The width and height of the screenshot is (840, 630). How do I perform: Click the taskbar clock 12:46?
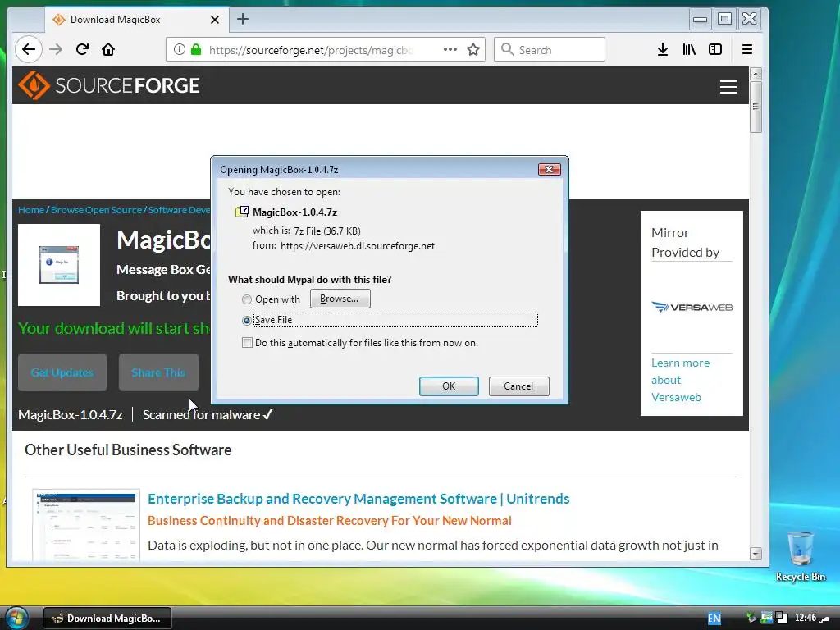pos(813,618)
